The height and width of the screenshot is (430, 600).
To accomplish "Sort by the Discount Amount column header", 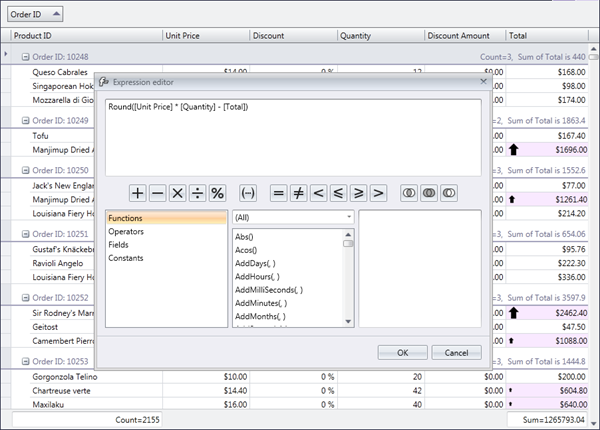I will (465, 36).
